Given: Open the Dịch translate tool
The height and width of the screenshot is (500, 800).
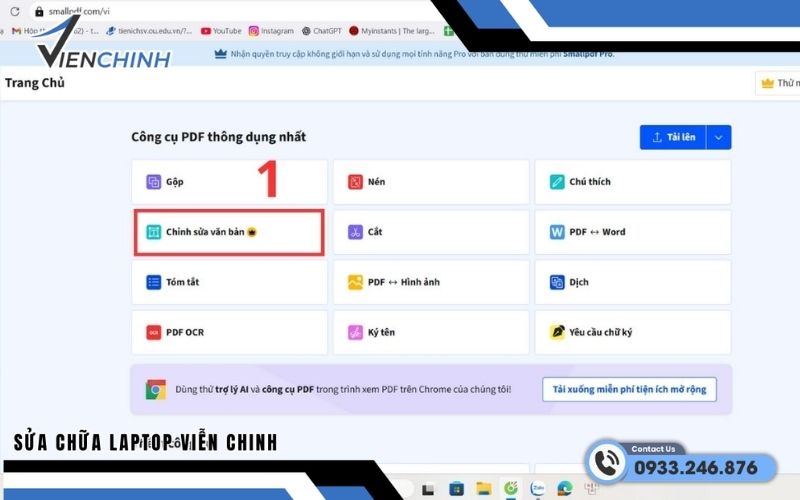Looking at the screenshot, I should 633,282.
